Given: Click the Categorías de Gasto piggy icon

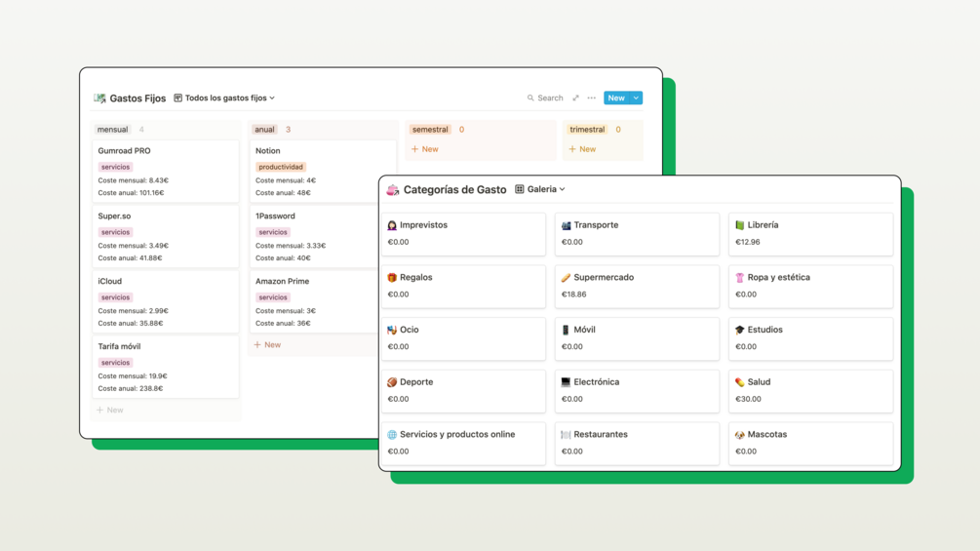Looking at the screenshot, I should click(x=393, y=190).
